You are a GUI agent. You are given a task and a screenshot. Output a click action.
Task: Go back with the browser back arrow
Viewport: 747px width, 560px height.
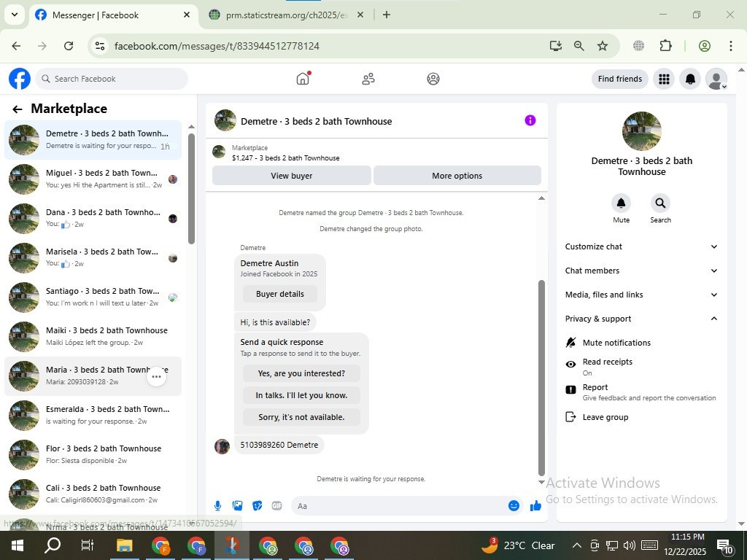point(16,46)
